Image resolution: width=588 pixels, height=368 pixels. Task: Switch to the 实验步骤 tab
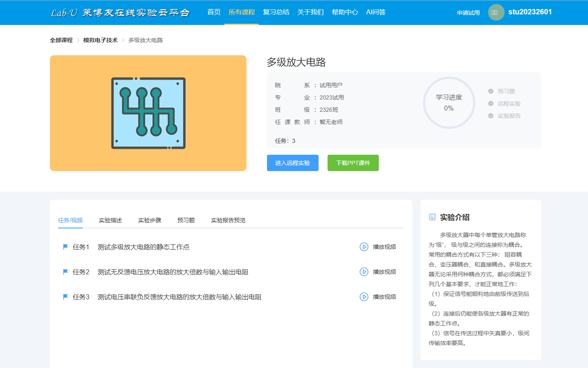tap(149, 220)
